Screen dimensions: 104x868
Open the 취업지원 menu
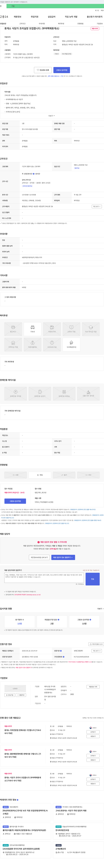[35, 17]
